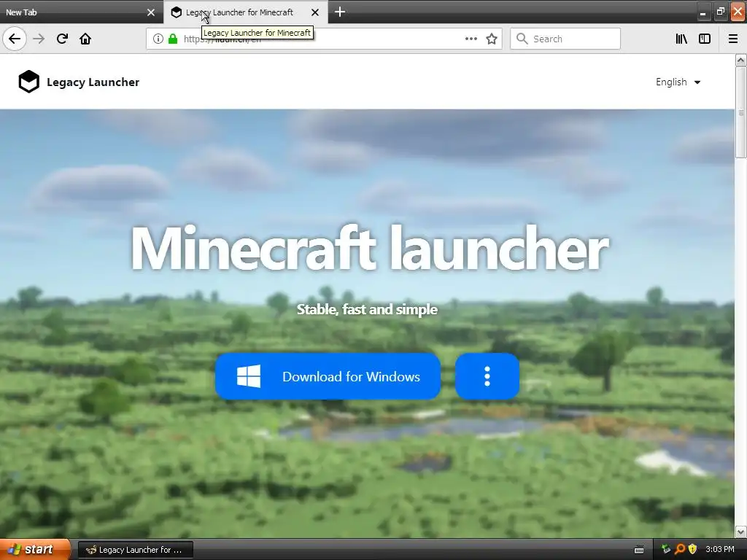Click the page vertical scrollbar thumb

740,112
